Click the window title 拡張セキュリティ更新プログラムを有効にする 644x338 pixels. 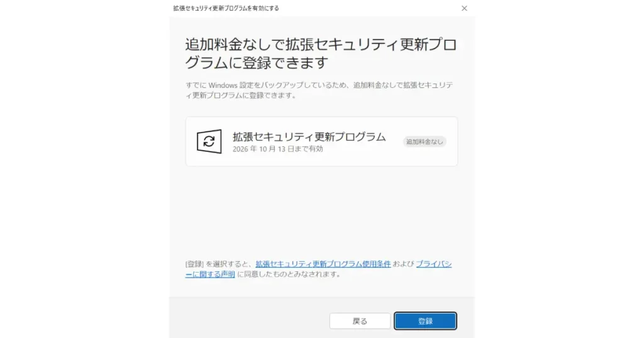pos(226,8)
